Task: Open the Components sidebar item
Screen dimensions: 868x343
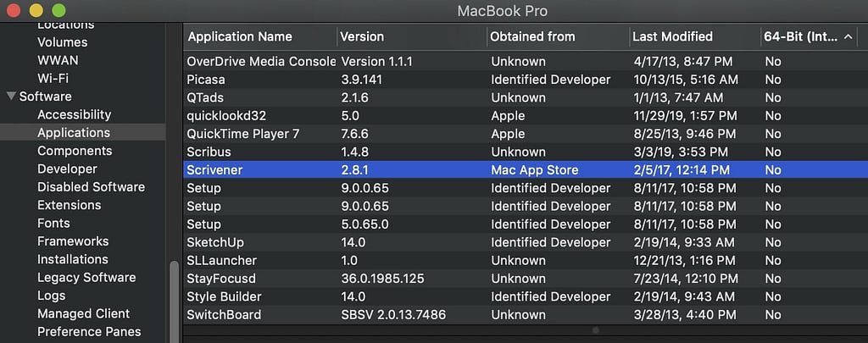Action: (x=75, y=151)
